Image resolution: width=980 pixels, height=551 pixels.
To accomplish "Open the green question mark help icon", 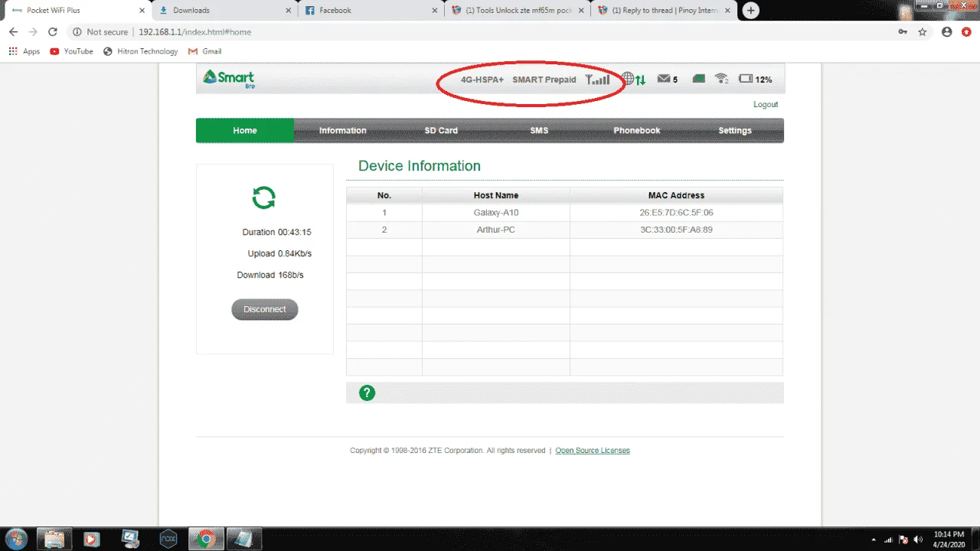I will point(367,393).
